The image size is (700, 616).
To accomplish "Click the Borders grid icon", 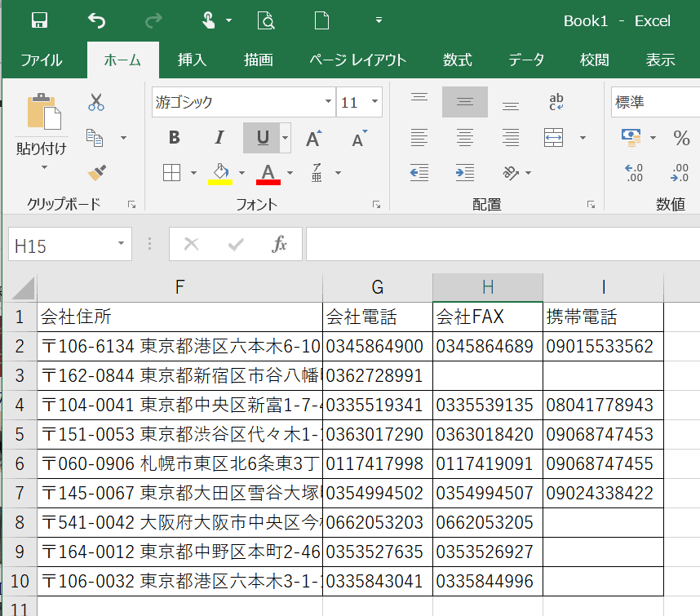I will pos(171,172).
